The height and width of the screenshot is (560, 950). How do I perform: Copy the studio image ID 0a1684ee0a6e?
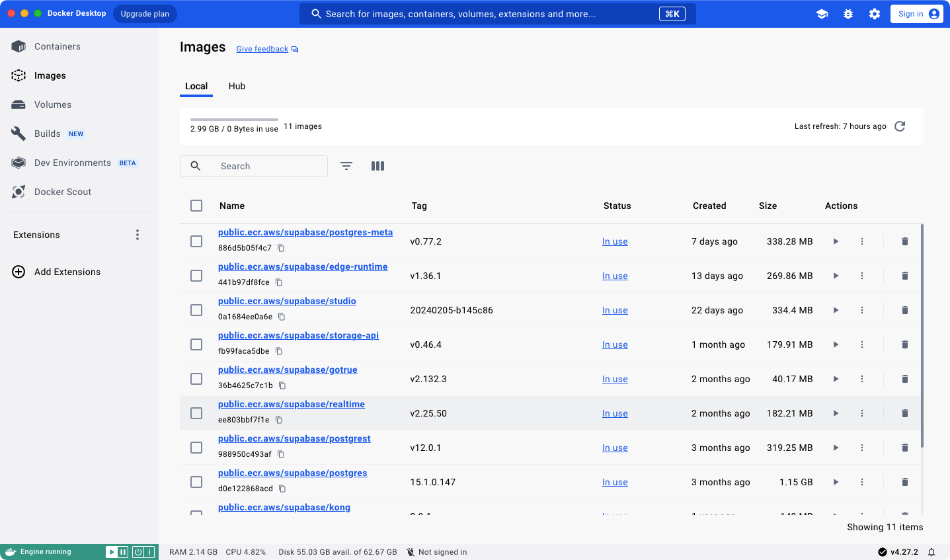pyautogui.click(x=282, y=317)
